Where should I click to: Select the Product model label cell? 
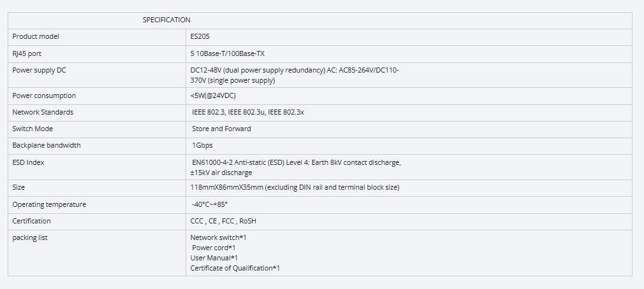(36, 37)
